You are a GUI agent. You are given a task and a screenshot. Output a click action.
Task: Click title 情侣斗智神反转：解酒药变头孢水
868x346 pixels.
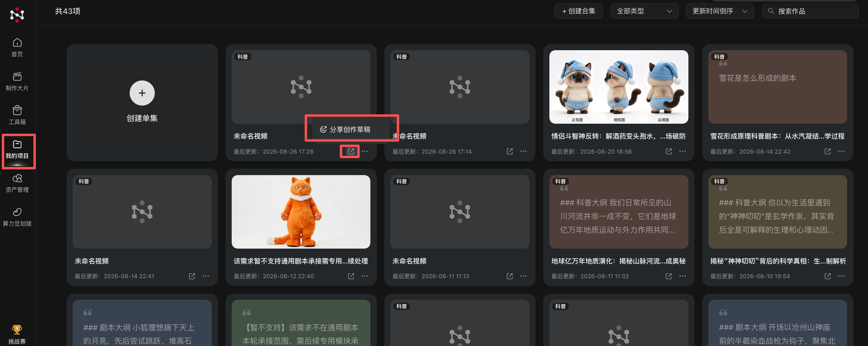[618, 136]
